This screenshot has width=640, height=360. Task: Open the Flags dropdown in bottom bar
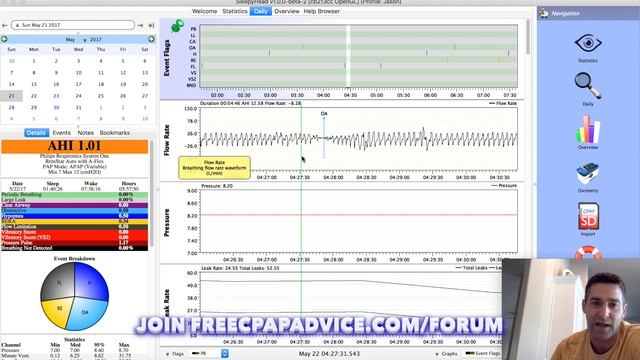(175, 354)
